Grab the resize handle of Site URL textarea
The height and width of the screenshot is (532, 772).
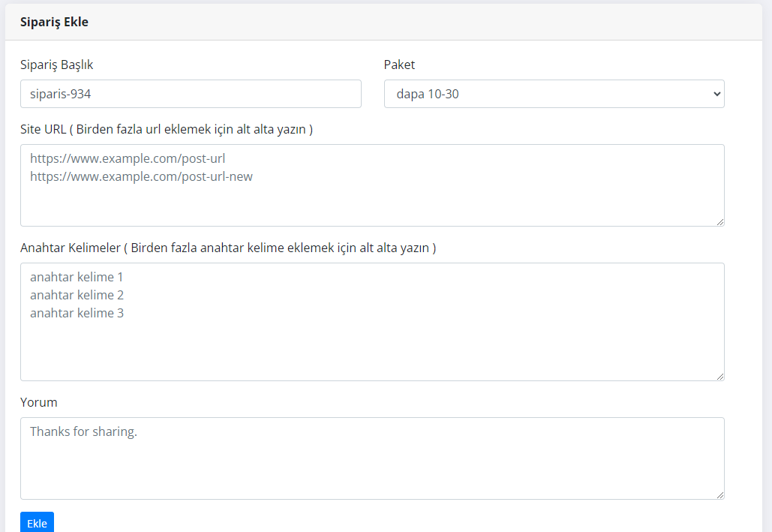[x=720, y=222]
